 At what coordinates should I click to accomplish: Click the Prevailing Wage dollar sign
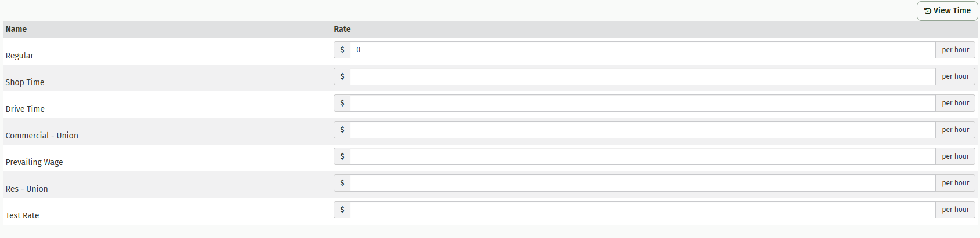(x=342, y=156)
